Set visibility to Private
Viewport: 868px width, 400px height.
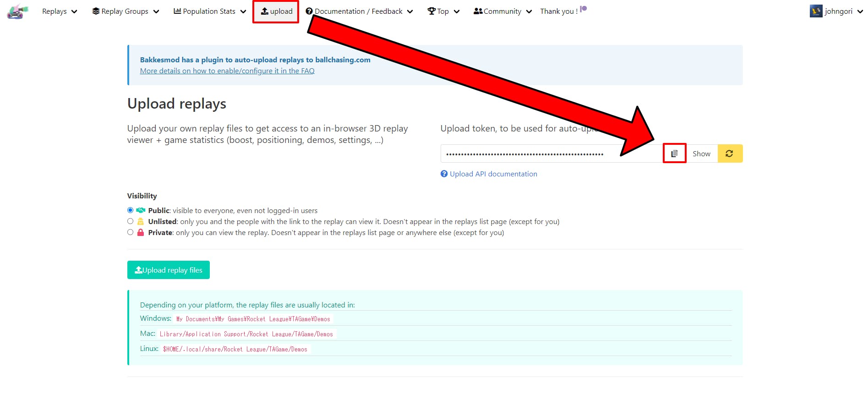[131, 232]
